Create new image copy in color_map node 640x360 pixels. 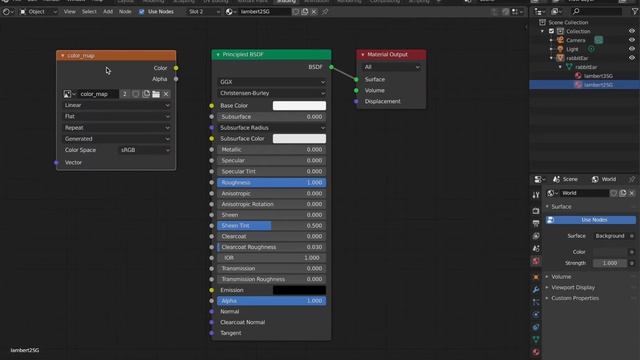pos(146,94)
